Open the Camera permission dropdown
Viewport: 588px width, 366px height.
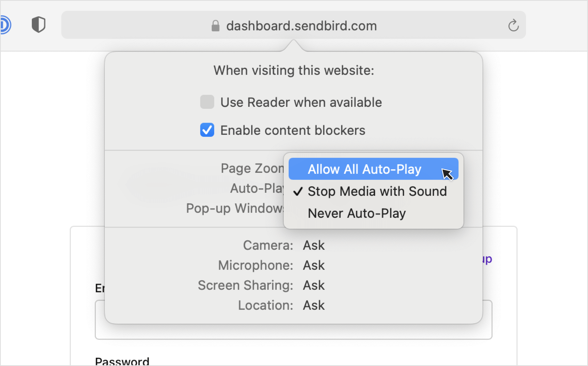[314, 245]
